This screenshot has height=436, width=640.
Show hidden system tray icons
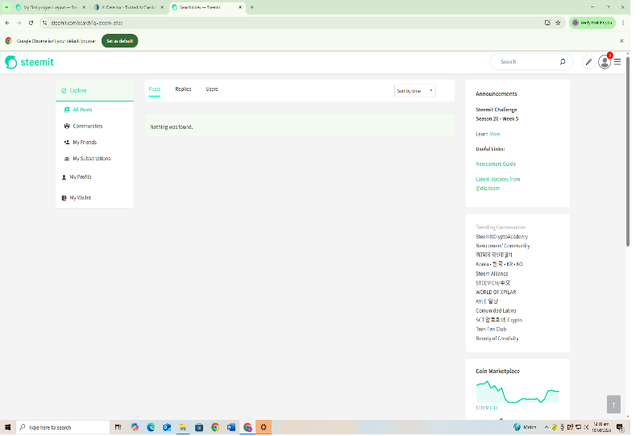click(546, 427)
